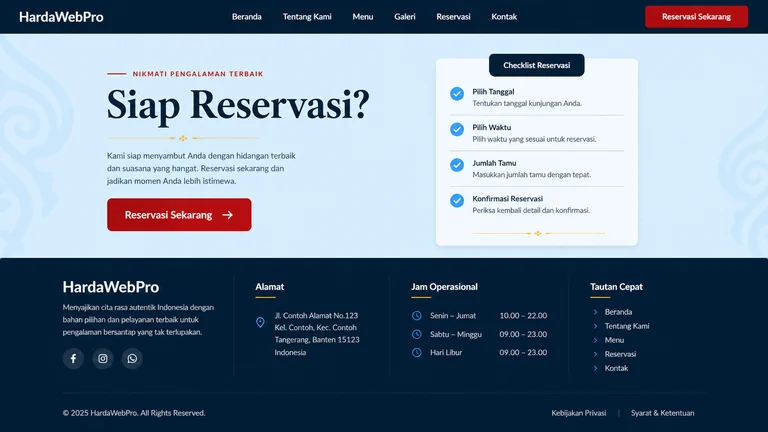Follow footer Tentang Kami quick link
This screenshot has width=768, height=432.
click(x=627, y=326)
